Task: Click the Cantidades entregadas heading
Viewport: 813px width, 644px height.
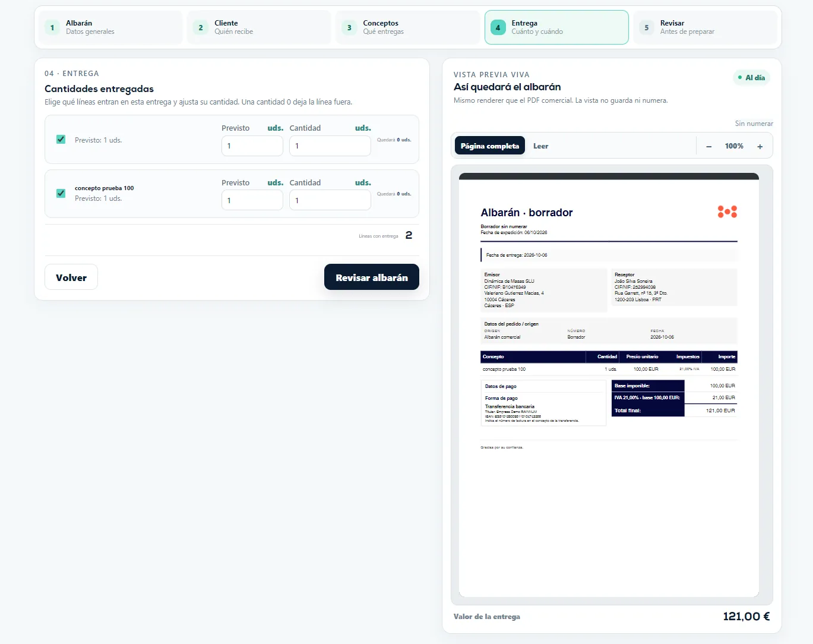Action: pos(99,89)
